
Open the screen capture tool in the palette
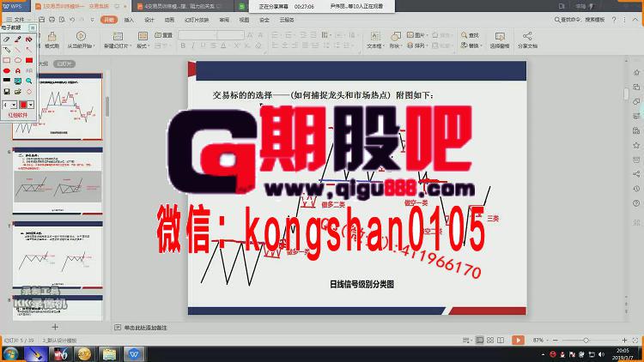click(x=18, y=81)
